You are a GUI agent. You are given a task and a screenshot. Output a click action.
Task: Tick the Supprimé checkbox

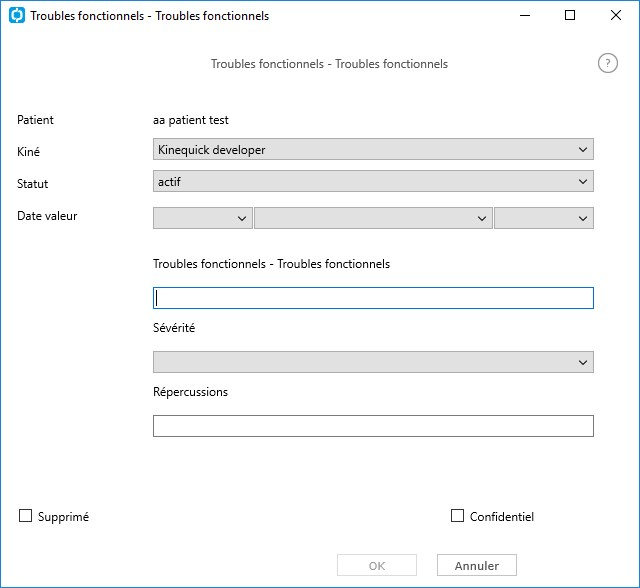(x=25, y=516)
